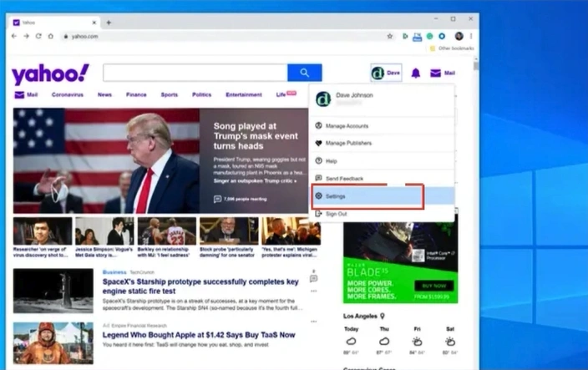This screenshot has width=588, height=370.
Task: Click the yahoo.com address bar
Action: coord(225,37)
